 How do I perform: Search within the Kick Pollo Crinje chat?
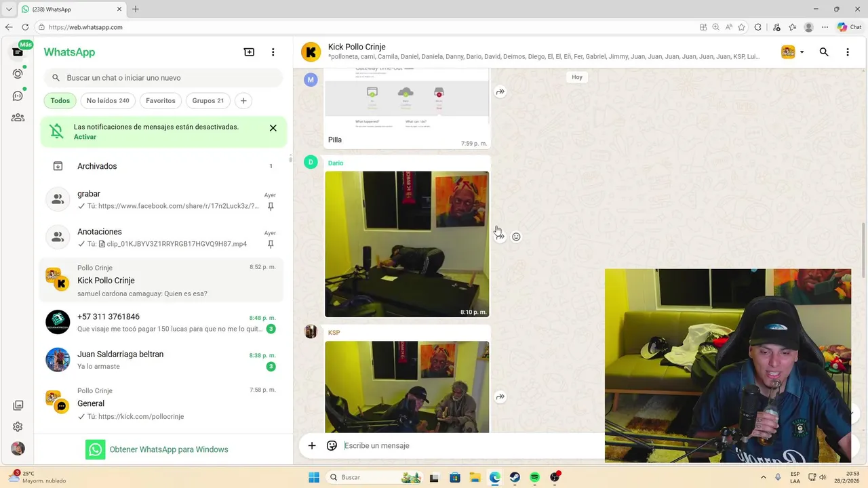tap(824, 52)
